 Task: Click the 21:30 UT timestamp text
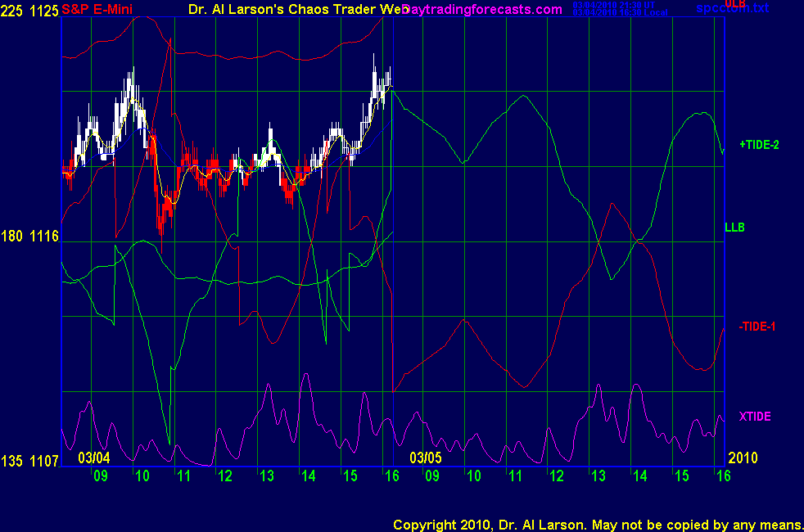(x=620, y=5)
